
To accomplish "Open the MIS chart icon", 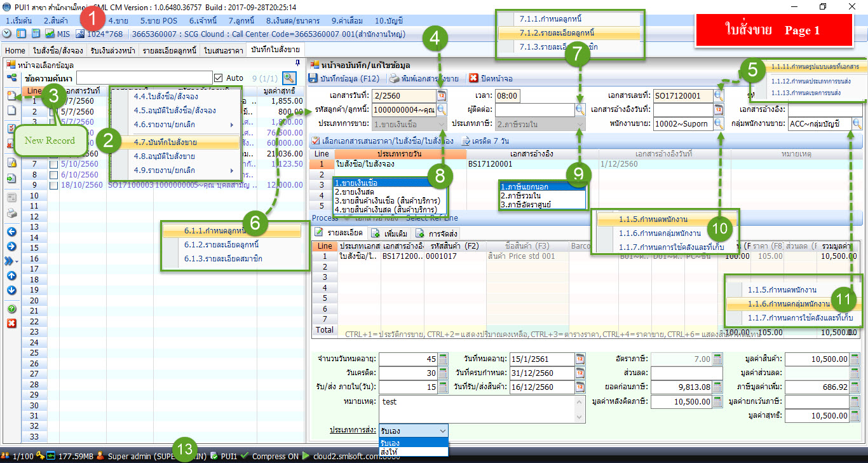I will pyautogui.click(x=49, y=33).
